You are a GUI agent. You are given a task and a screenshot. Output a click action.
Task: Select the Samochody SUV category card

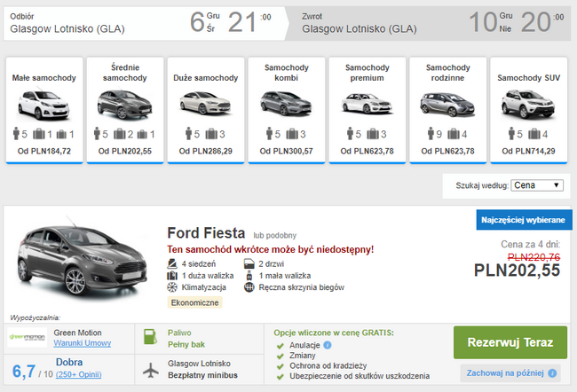click(529, 110)
